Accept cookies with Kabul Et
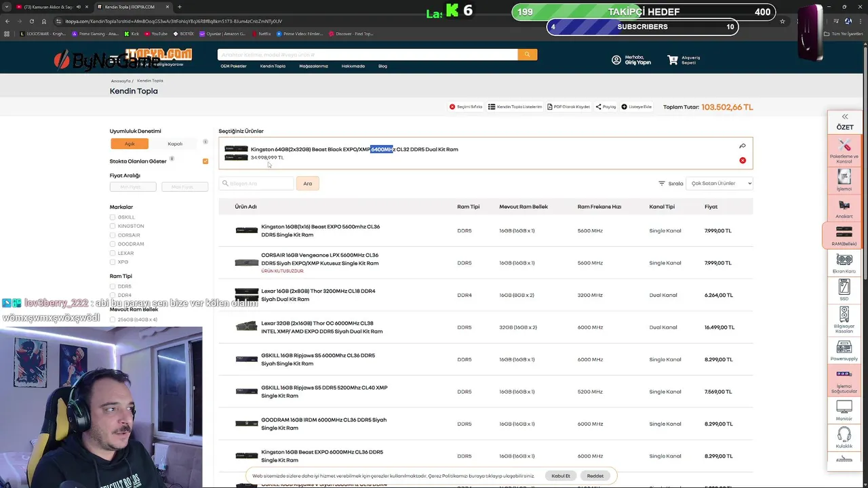 pyautogui.click(x=561, y=476)
